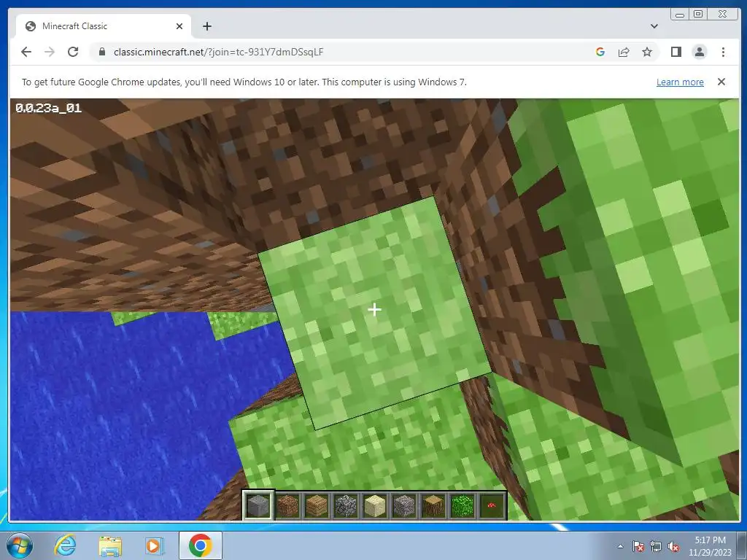The height and width of the screenshot is (560, 747).
Task: Open the clock showing 5:17 PM
Action: (x=710, y=546)
